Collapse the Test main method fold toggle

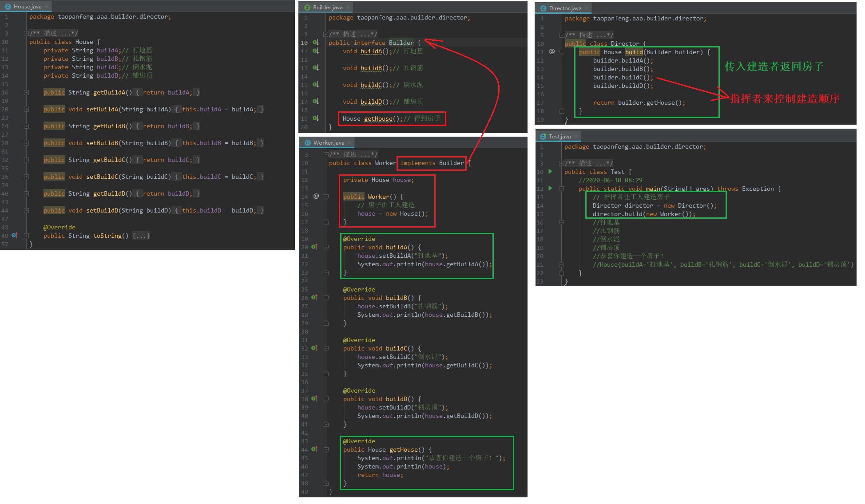coord(561,189)
